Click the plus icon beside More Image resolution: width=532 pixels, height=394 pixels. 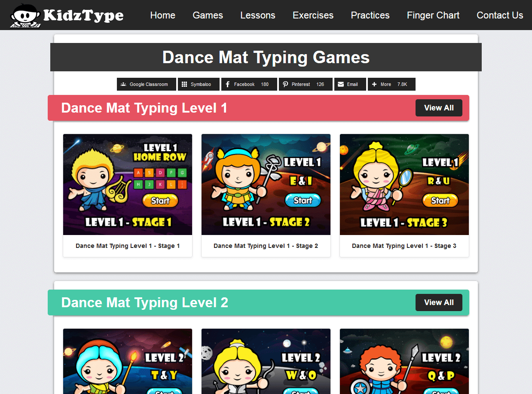374,84
